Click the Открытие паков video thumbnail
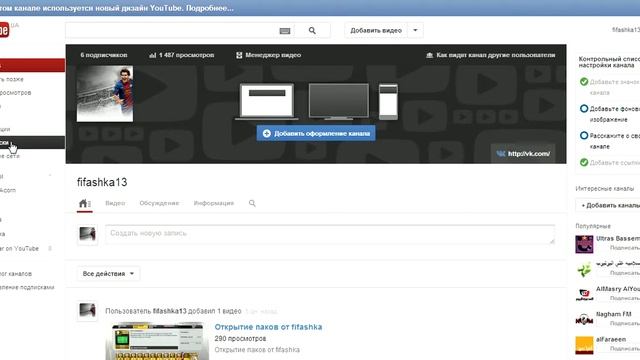 157,341
